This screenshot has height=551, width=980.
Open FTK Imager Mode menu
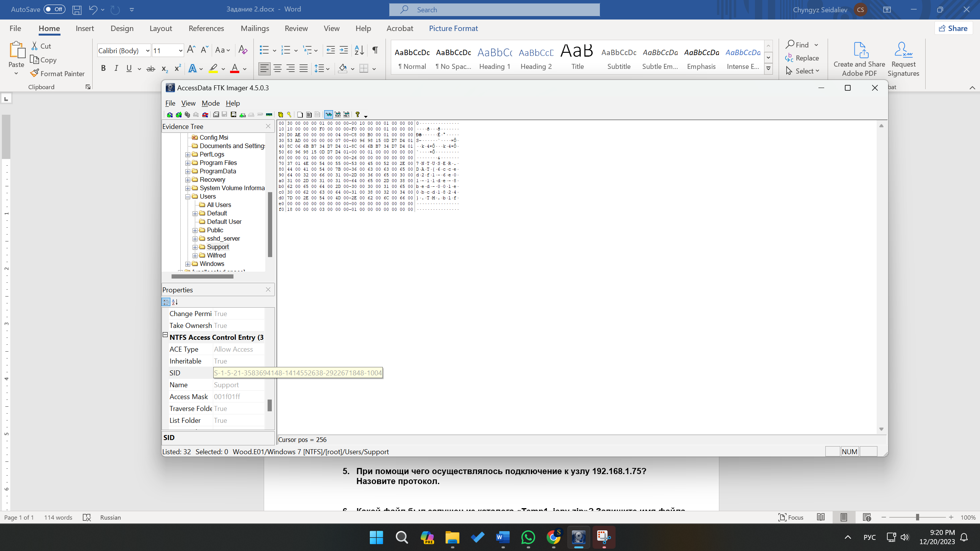[x=211, y=103]
